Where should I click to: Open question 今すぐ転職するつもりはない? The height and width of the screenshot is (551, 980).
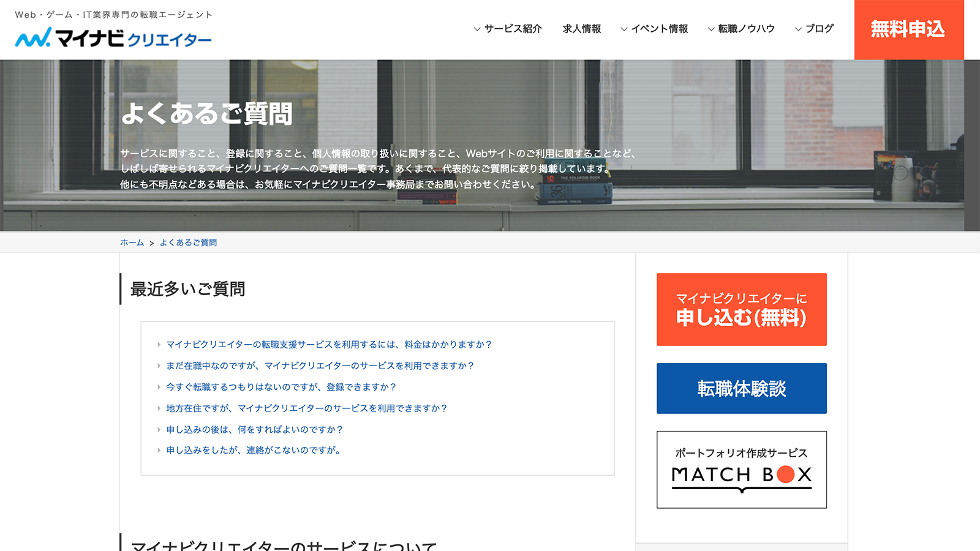coord(281,387)
